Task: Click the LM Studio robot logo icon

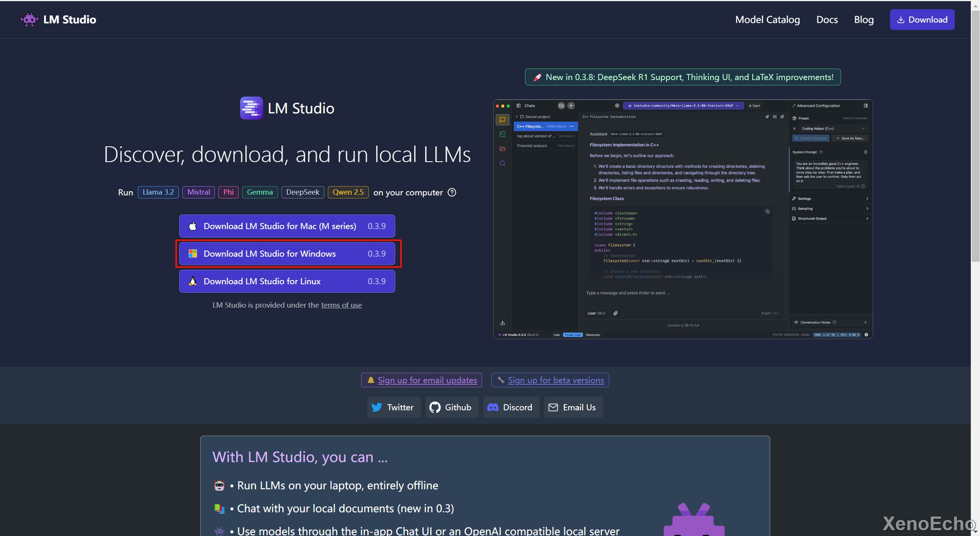Action: [29, 20]
